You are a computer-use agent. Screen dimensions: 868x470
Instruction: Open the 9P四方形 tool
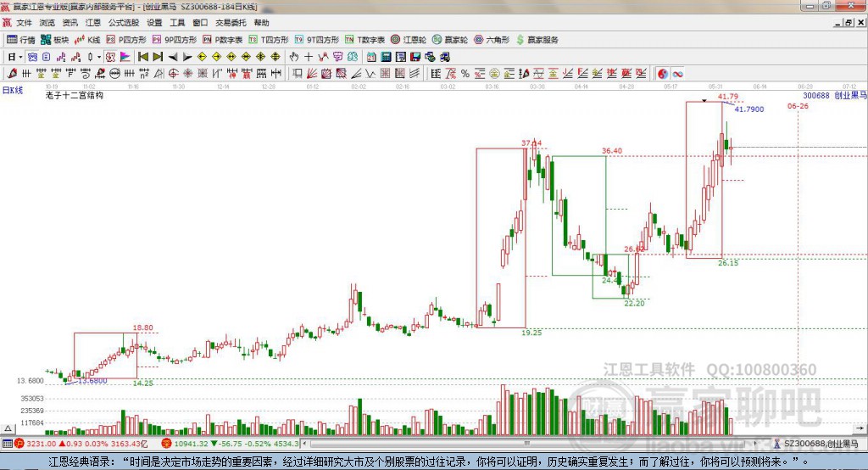click(x=175, y=40)
